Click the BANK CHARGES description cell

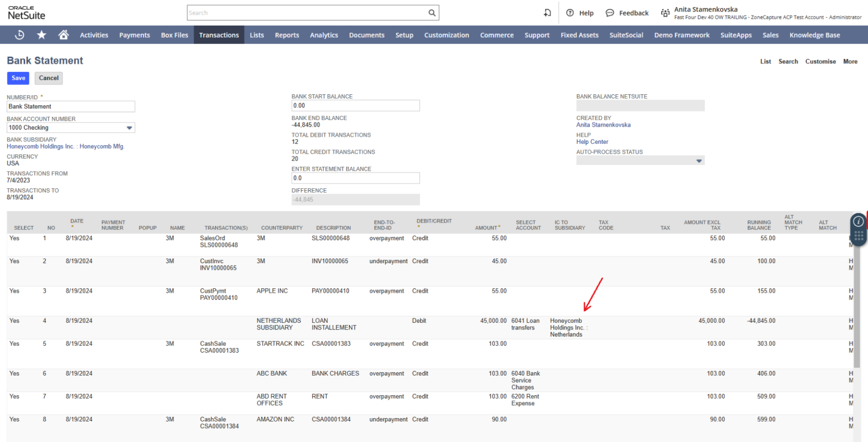(x=335, y=374)
